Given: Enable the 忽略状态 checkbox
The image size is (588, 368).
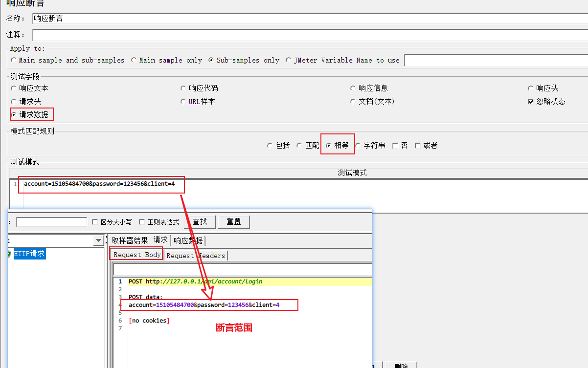Looking at the screenshot, I should click(531, 102).
